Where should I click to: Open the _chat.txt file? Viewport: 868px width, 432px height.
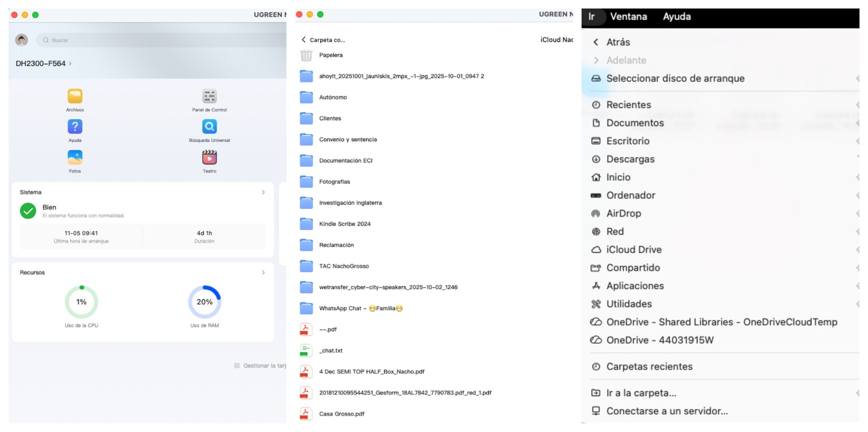[x=331, y=350]
